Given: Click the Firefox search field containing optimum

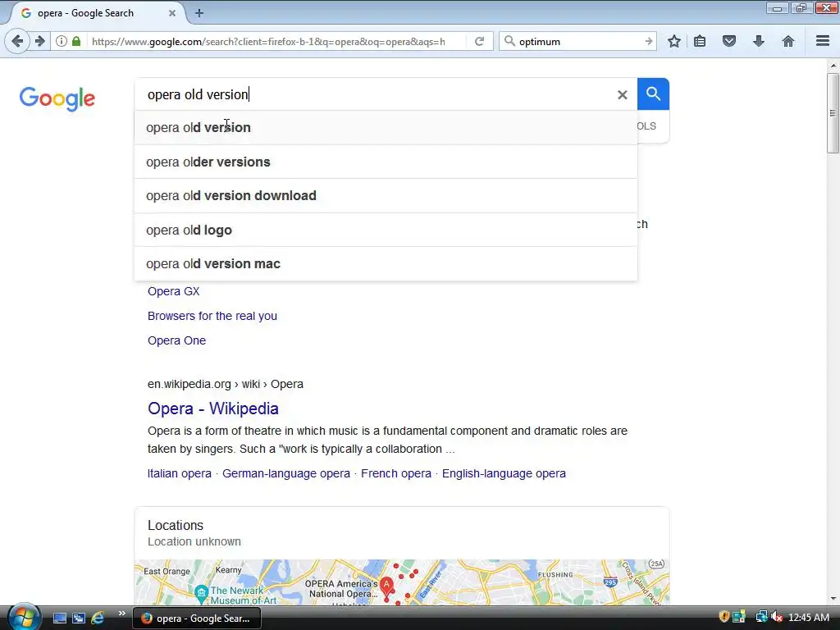Looking at the screenshot, I should coord(578,41).
